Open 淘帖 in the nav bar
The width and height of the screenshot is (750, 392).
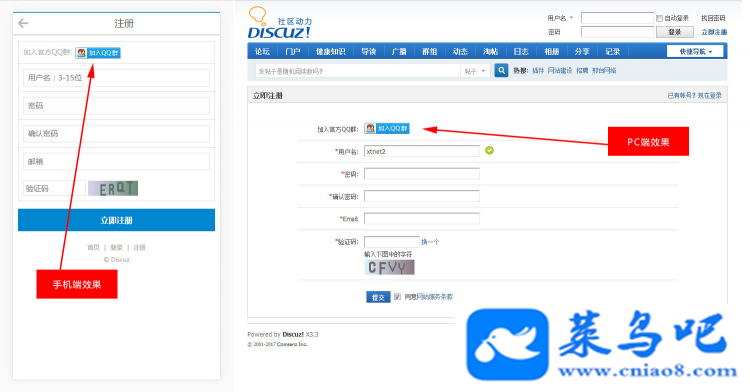click(x=491, y=52)
